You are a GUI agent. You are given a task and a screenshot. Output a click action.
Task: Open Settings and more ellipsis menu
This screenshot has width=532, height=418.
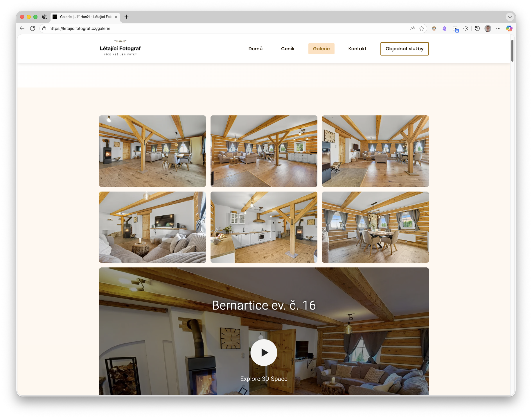498,28
